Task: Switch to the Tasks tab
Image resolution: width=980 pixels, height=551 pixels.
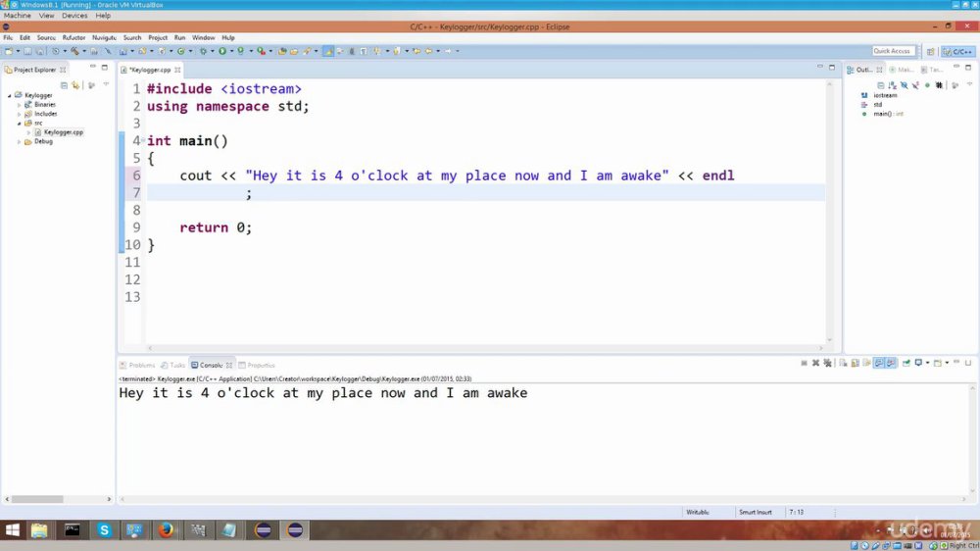Action: 173,366
